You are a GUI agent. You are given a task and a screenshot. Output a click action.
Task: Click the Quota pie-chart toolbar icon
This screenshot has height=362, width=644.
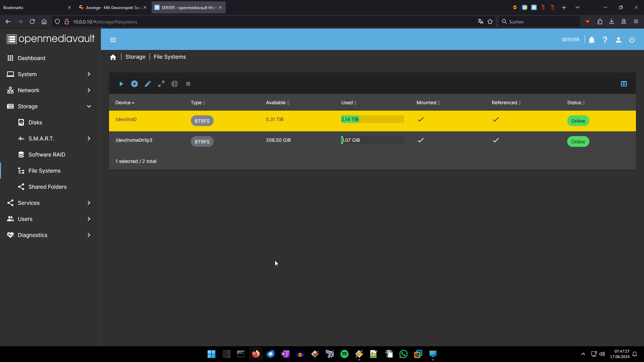click(175, 84)
